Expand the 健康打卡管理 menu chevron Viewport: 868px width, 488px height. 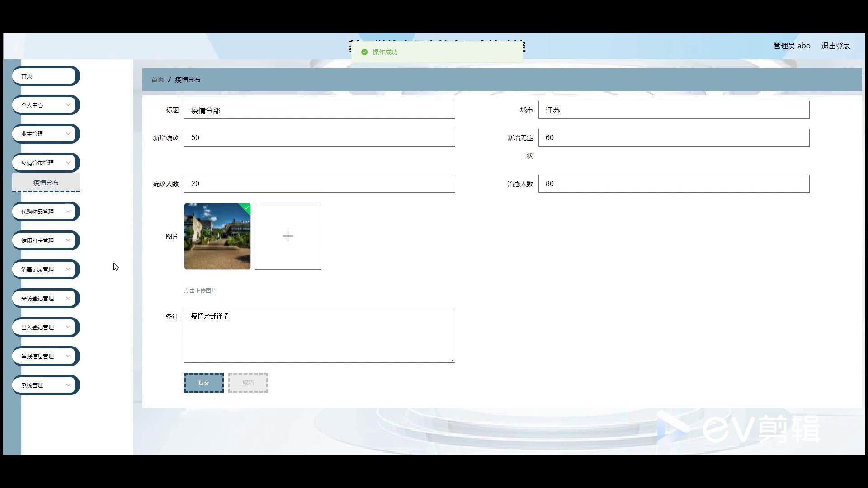(x=68, y=240)
